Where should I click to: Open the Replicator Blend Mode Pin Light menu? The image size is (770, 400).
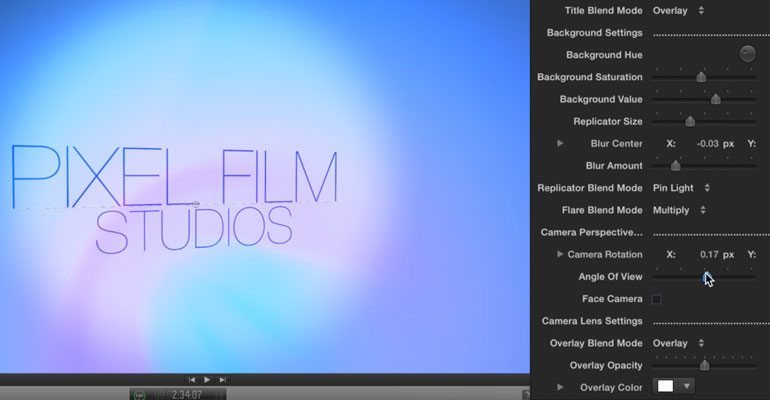[x=681, y=187]
